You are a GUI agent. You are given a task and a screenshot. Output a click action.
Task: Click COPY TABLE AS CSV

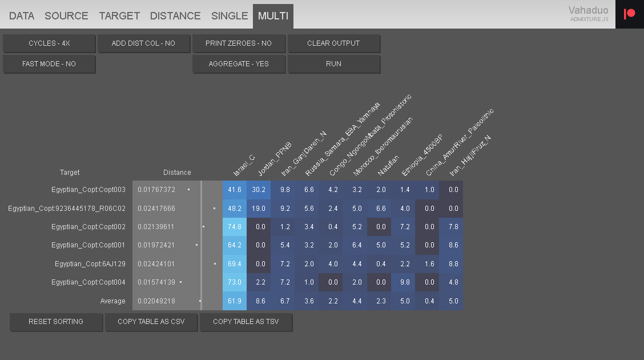click(x=151, y=322)
